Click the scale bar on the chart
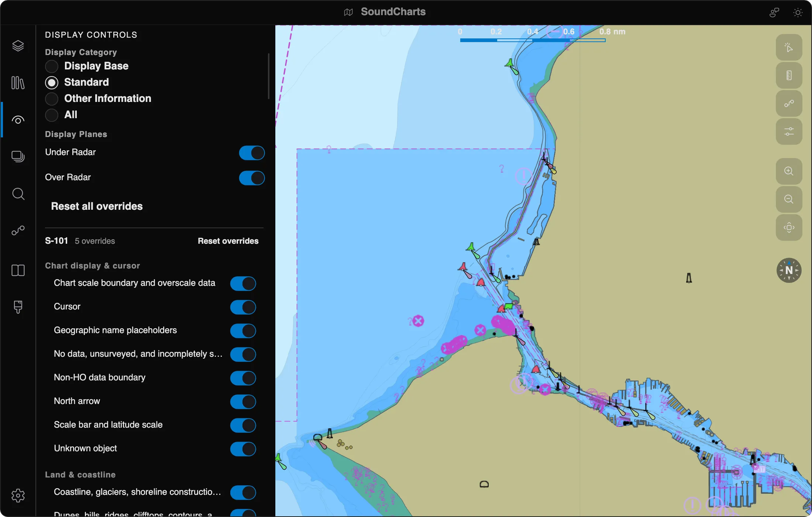The height and width of the screenshot is (517, 812). (x=533, y=40)
